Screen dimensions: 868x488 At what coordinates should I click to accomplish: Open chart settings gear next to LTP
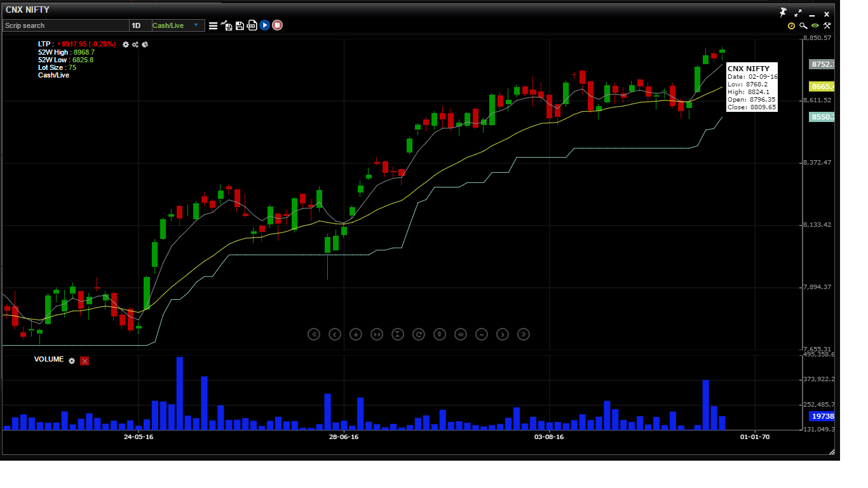tap(126, 44)
